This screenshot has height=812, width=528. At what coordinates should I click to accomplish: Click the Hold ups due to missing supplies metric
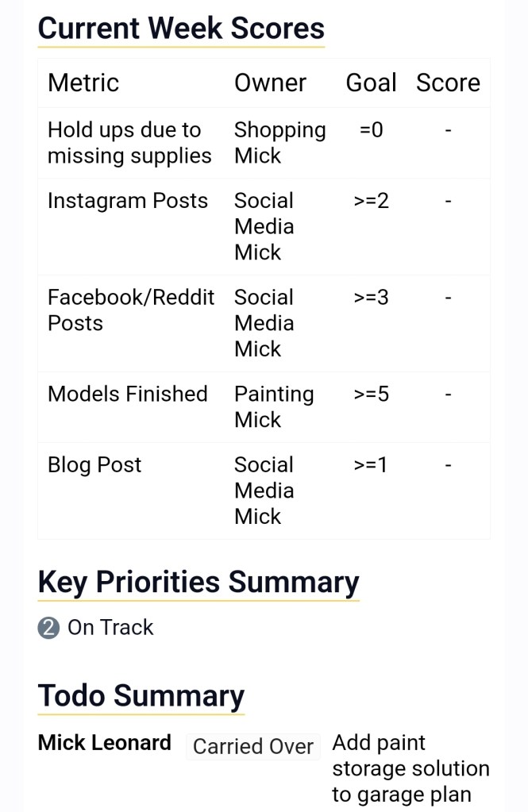tap(129, 143)
